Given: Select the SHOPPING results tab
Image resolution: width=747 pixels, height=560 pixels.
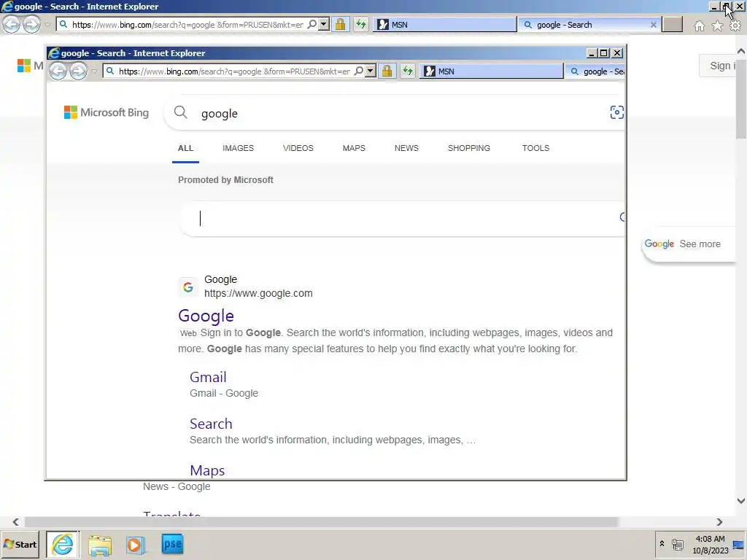Looking at the screenshot, I should (x=469, y=148).
